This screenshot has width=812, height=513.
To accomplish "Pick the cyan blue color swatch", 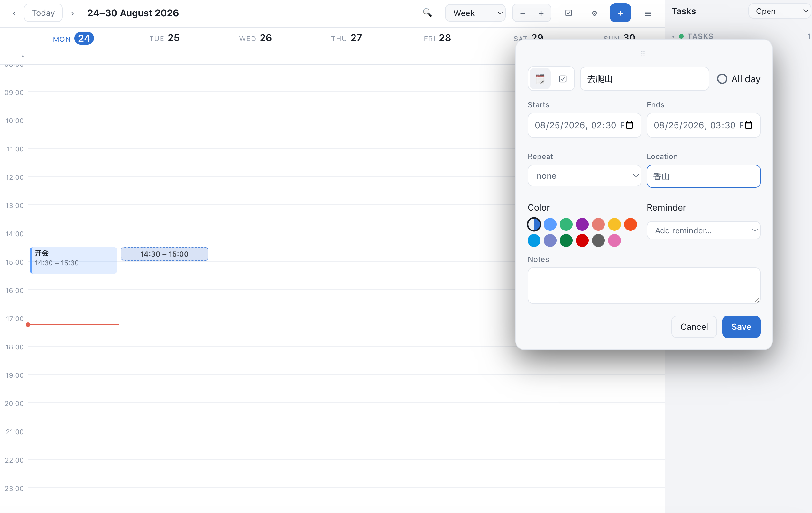I will 534,240.
